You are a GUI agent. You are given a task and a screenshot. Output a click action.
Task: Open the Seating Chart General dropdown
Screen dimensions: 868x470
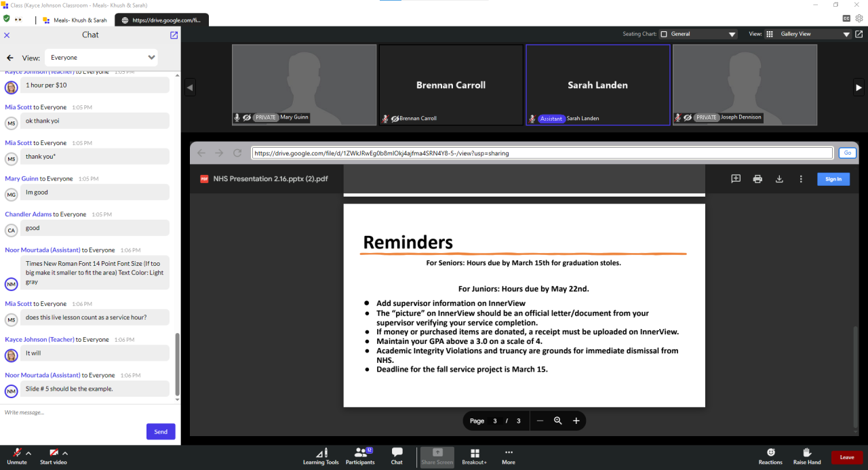tap(698, 34)
